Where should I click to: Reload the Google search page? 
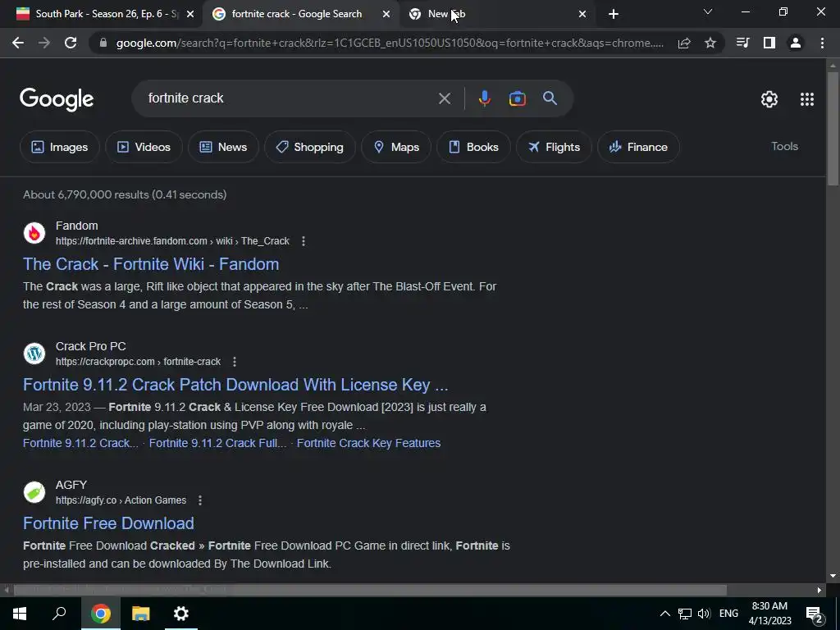click(71, 43)
